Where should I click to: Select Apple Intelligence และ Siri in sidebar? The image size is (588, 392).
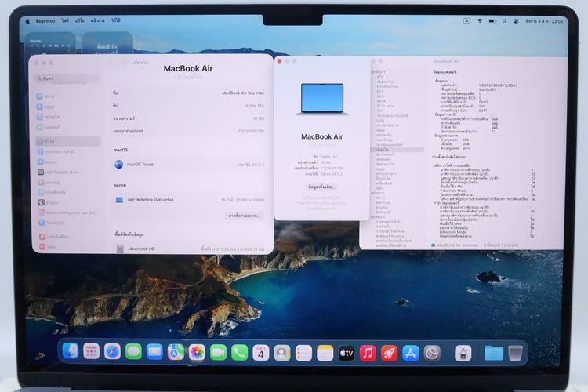coord(67,212)
